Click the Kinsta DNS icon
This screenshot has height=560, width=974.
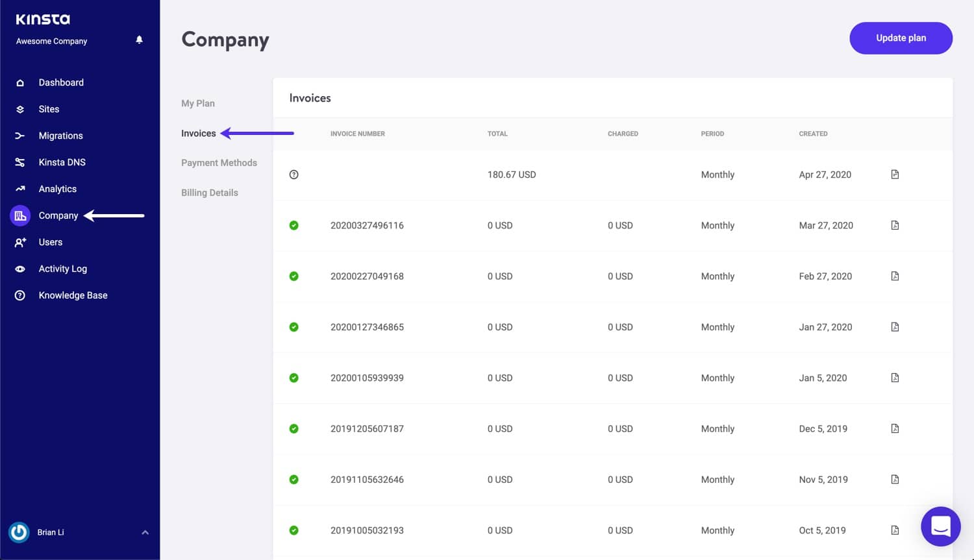(x=20, y=163)
